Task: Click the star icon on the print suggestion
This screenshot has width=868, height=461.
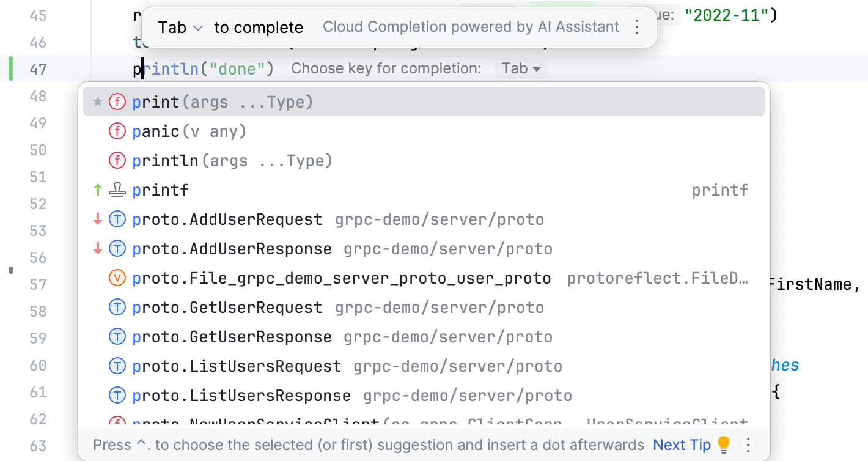Action: coord(97,101)
